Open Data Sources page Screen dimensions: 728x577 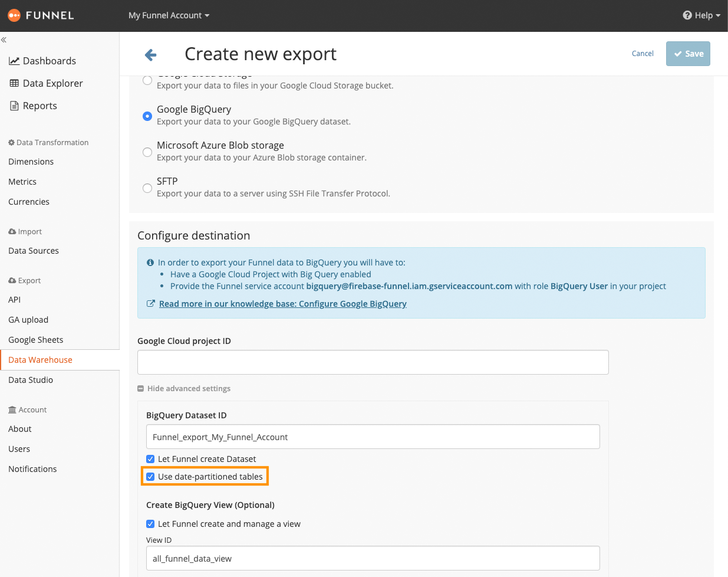[34, 251]
